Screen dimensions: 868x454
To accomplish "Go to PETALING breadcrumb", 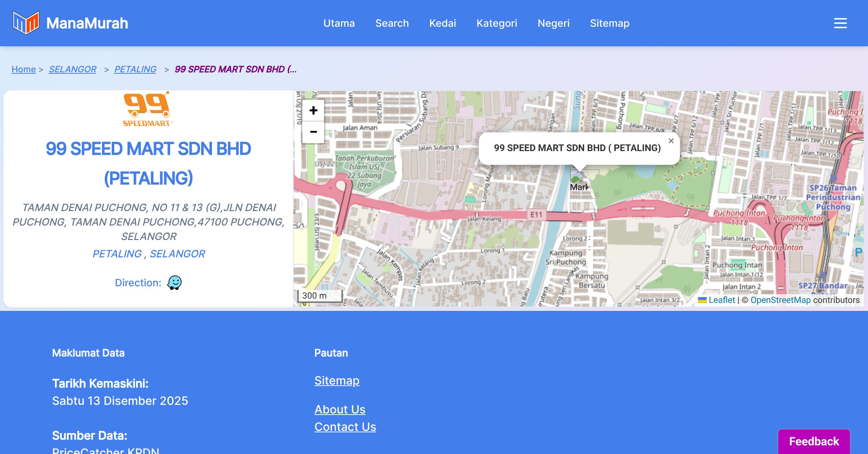I will click(135, 69).
